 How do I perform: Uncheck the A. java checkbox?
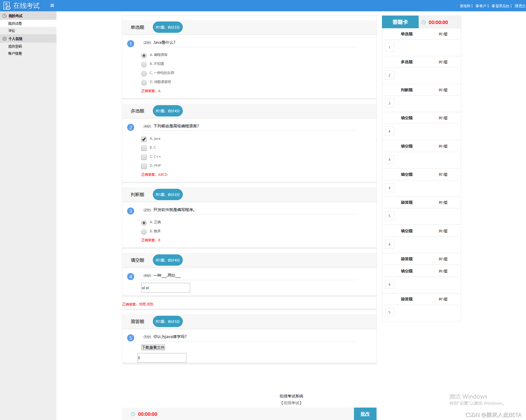coord(144,139)
